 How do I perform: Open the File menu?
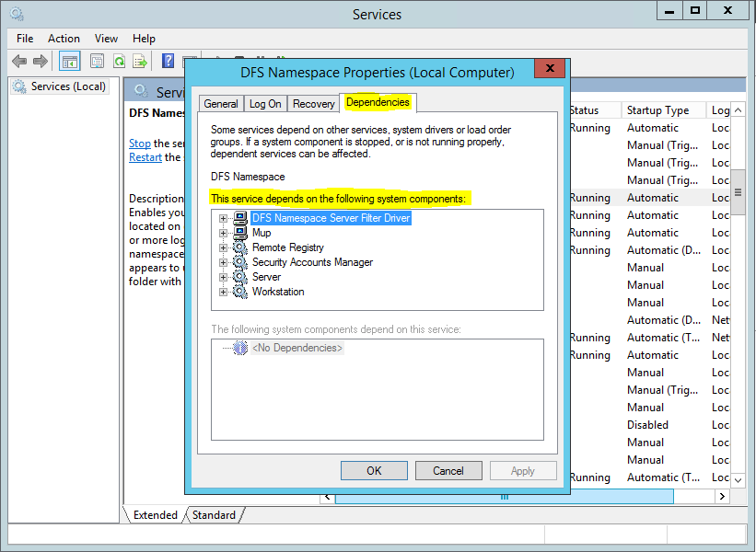25,39
